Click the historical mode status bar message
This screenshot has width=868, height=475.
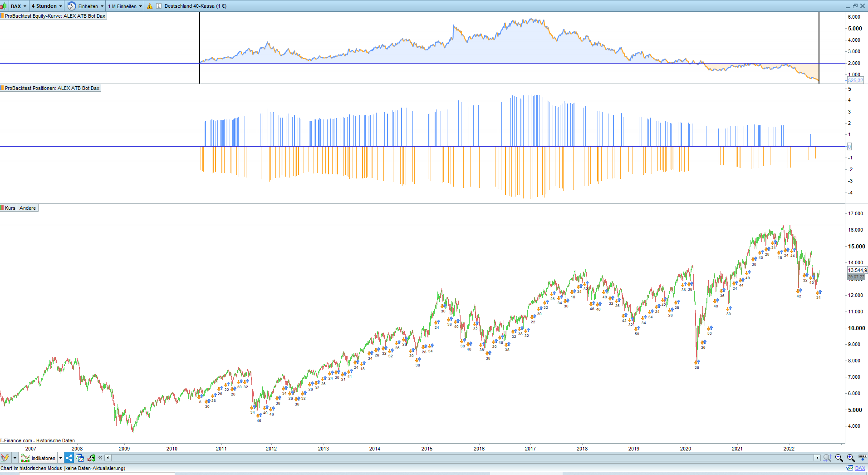pyautogui.click(x=63, y=468)
